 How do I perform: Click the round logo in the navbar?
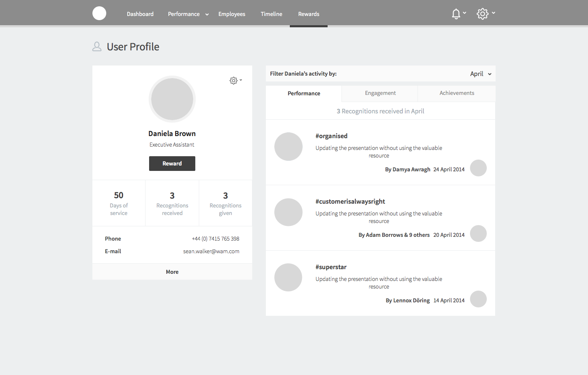(x=99, y=13)
